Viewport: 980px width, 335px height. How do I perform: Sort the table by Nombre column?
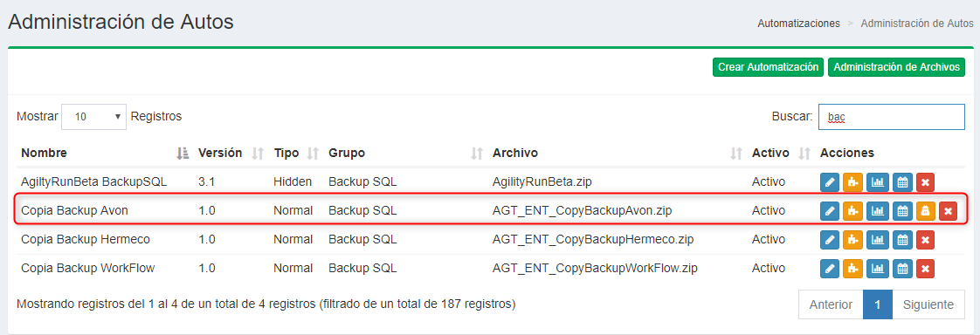(104, 153)
